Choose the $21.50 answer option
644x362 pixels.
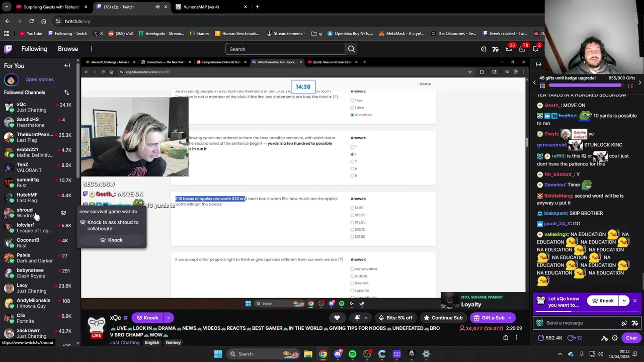tap(352, 237)
